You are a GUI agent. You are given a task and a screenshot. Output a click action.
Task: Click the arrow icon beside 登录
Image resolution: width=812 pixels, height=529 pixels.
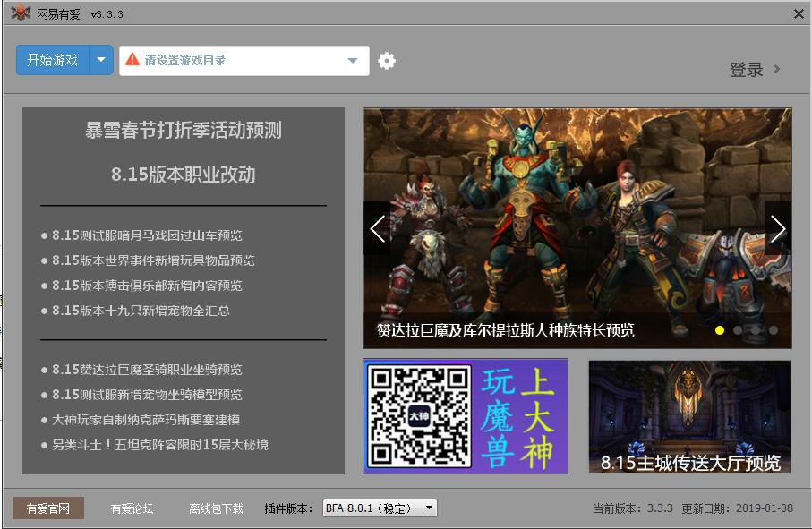point(778,68)
